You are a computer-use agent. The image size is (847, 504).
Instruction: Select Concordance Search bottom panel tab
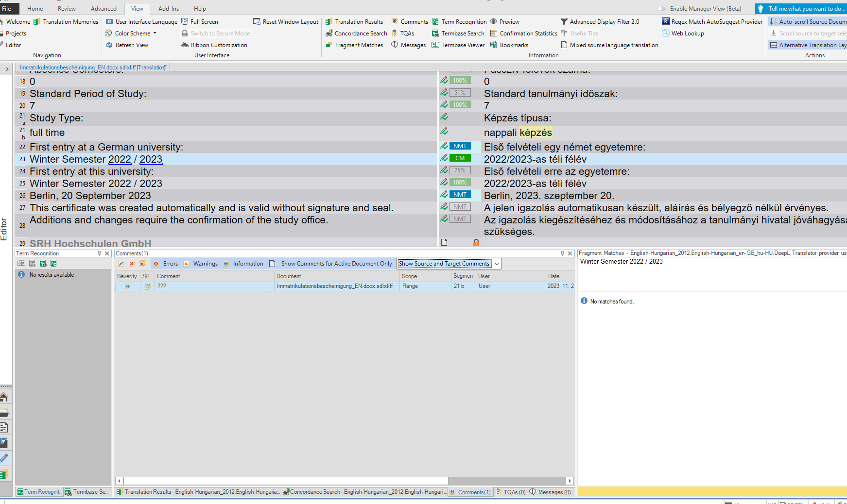(x=364, y=492)
